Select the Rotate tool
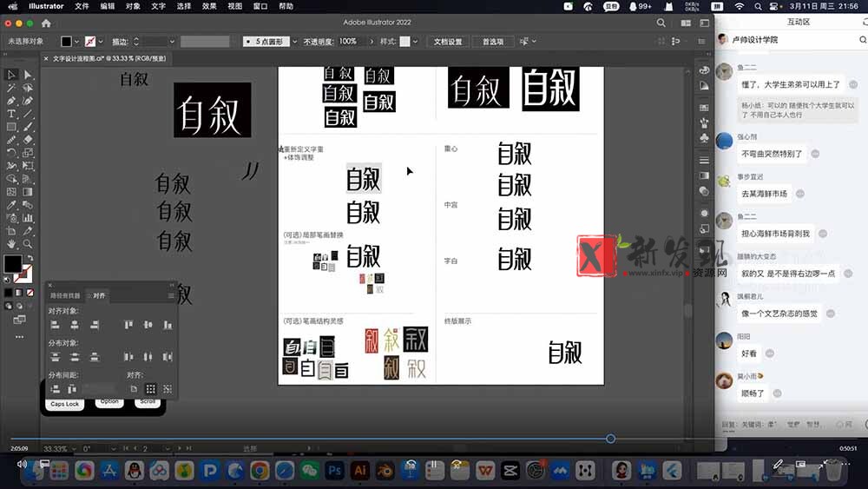The image size is (868, 489). point(11,152)
